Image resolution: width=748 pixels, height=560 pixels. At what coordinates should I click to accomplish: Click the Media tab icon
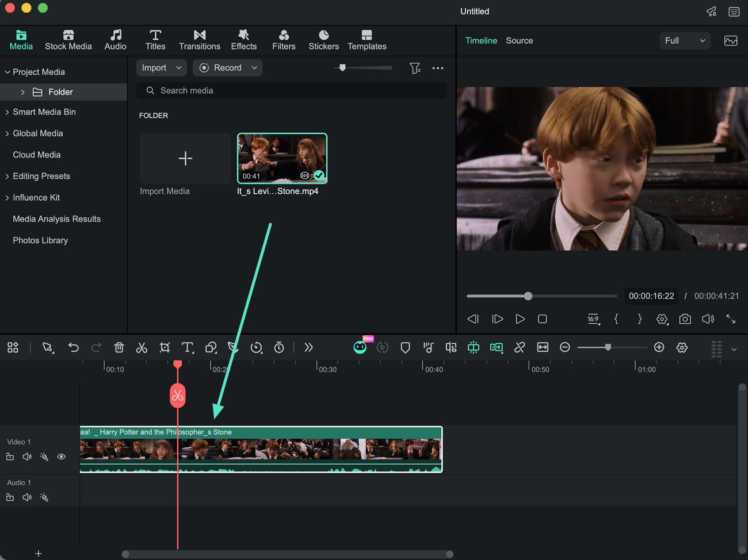pyautogui.click(x=21, y=35)
